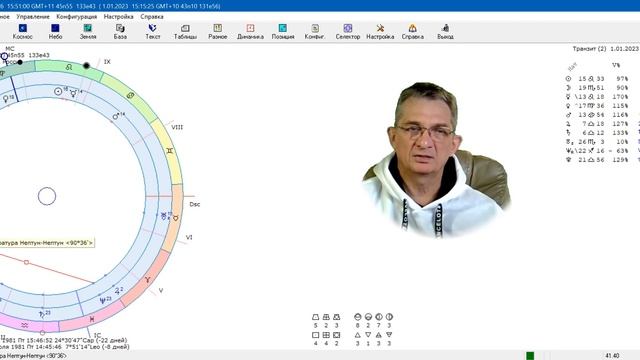This screenshot has width=640, height=360.
Task: Click the Neptune glyph in the chart
Action: pyautogui.click(x=103, y=301)
